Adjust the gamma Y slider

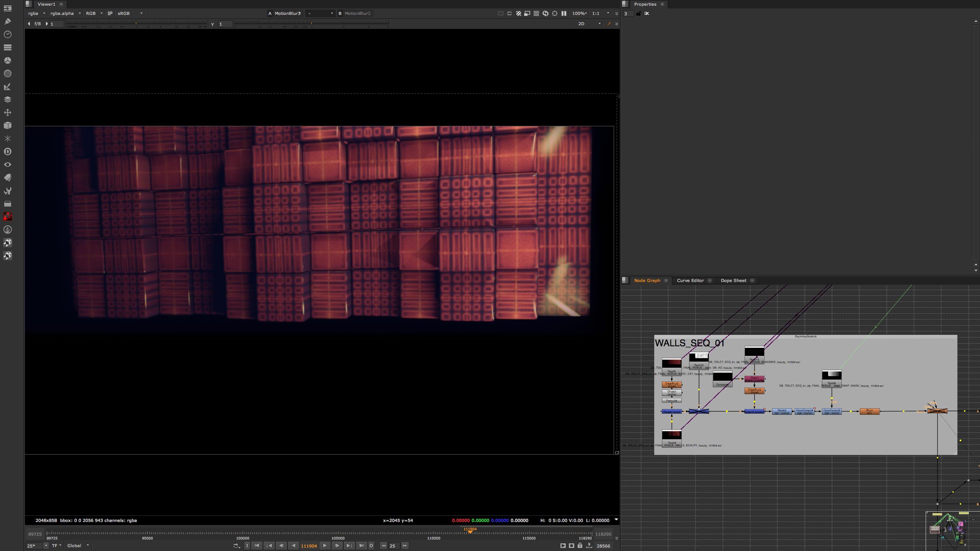tap(311, 24)
